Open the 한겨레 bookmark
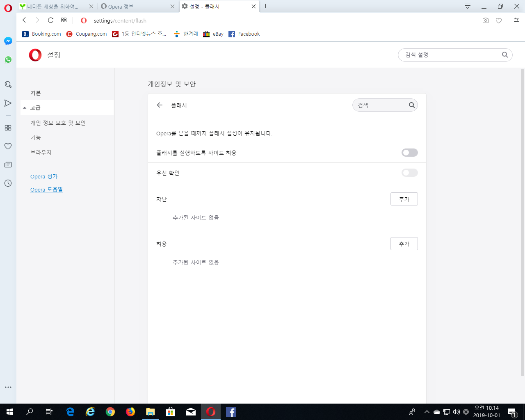Viewport: 525px width, 420px height. click(x=186, y=34)
